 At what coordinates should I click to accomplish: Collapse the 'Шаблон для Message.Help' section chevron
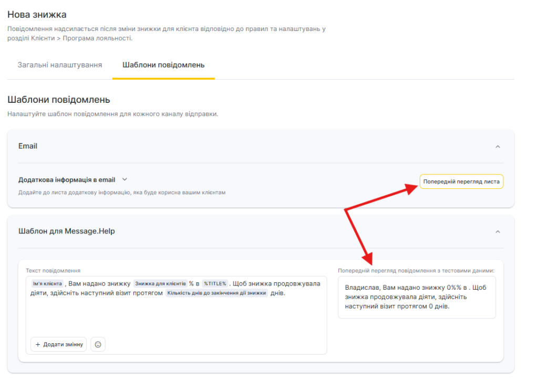click(x=498, y=231)
